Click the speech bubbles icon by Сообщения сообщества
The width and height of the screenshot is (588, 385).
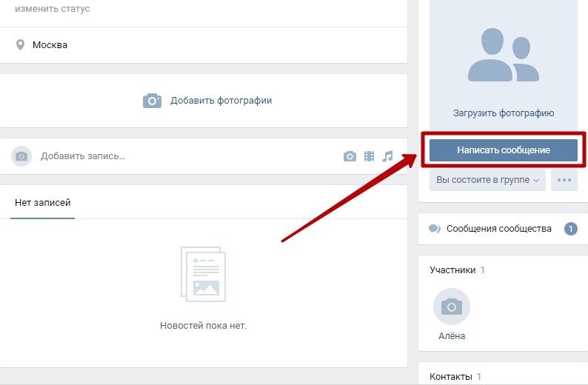click(x=435, y=229)
